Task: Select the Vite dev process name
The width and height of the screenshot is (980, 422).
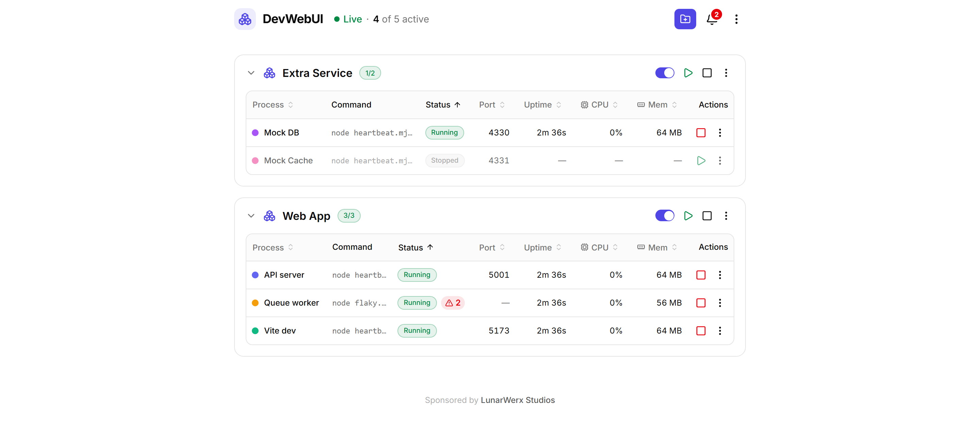Action: [x=280, y=331]
